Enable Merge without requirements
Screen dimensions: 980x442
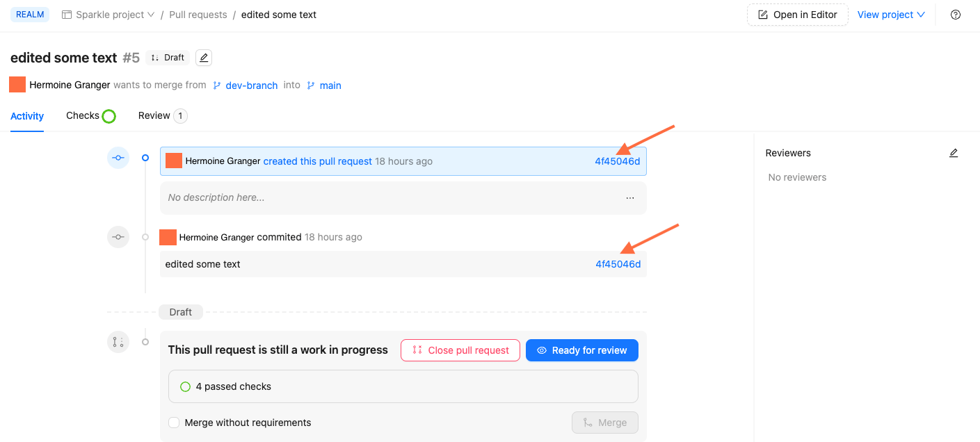tap(173, 422)
